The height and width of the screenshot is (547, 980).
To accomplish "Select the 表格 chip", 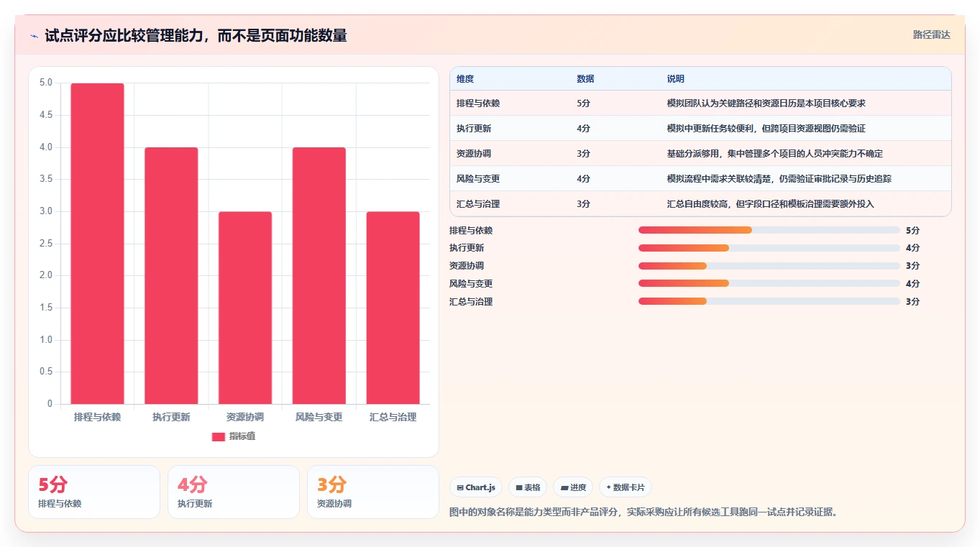I will coord(528,487).
